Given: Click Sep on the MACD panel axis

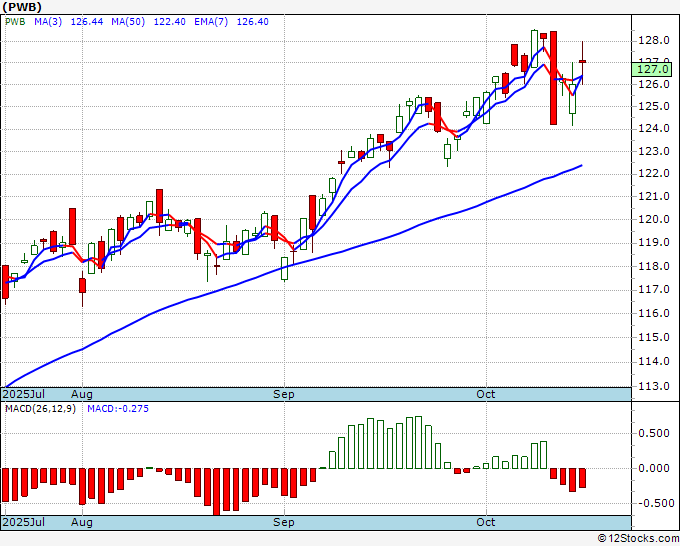Looking at the screenshot, I should point(284,522).
